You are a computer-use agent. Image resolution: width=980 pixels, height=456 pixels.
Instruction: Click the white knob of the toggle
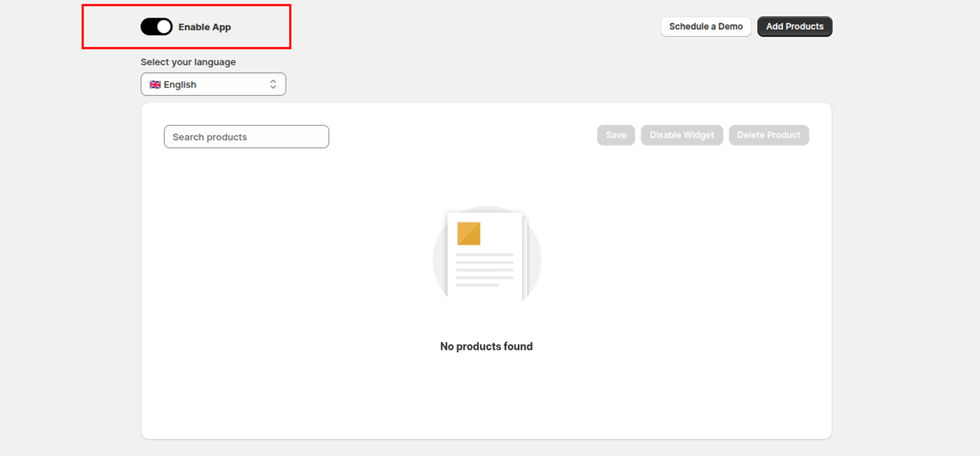click(164, 27)
